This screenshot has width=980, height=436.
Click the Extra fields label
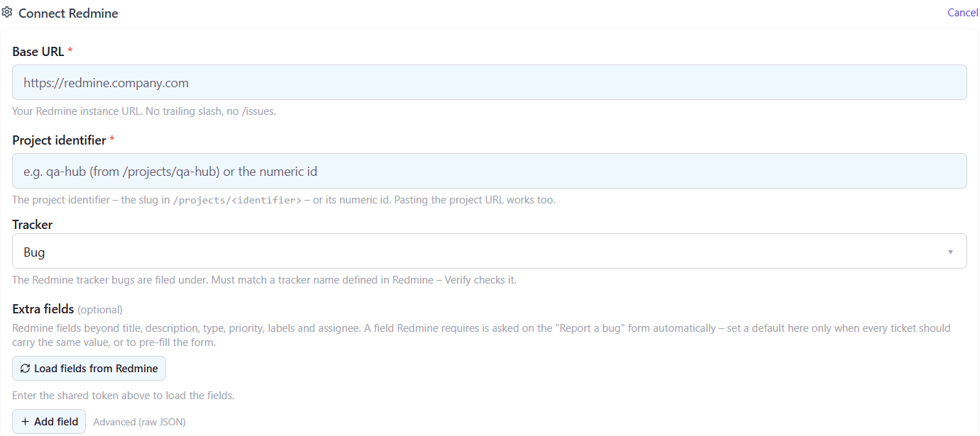(43, 309)
